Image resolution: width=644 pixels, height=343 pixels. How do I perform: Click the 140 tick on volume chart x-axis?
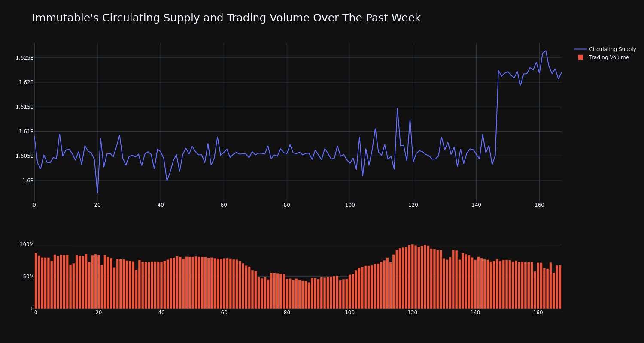tap(475, 313)
